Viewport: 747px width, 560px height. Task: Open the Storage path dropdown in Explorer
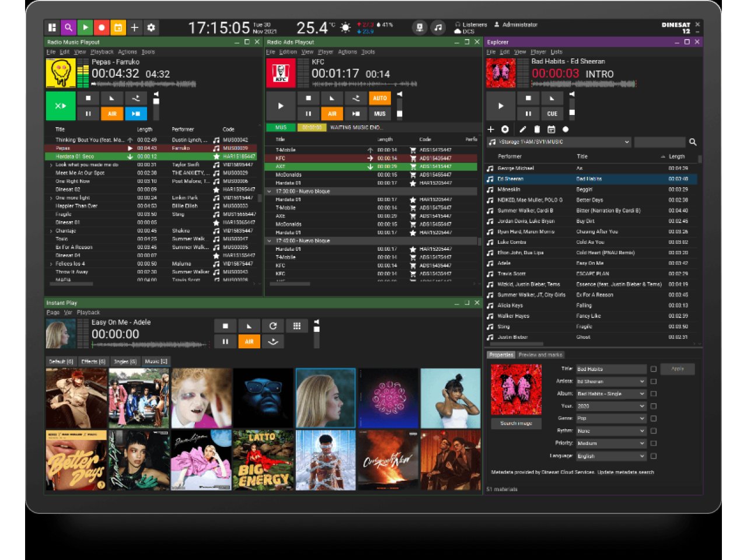[559, 142]
